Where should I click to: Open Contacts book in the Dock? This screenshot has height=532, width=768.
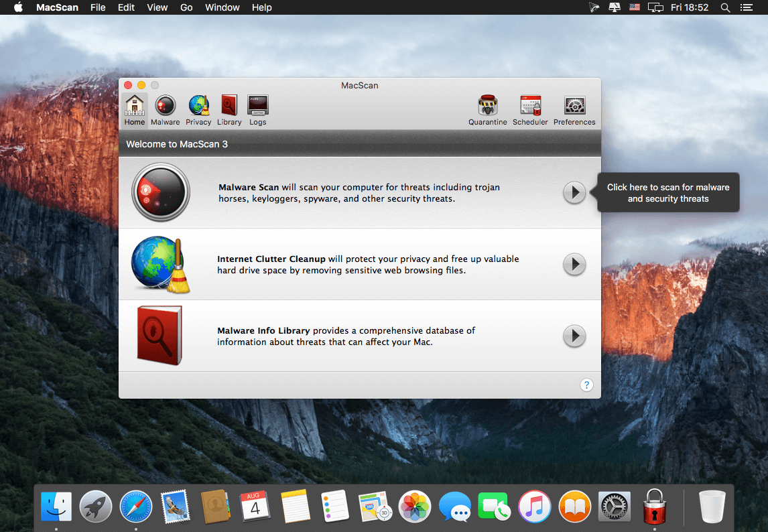[x=216, y=507]
